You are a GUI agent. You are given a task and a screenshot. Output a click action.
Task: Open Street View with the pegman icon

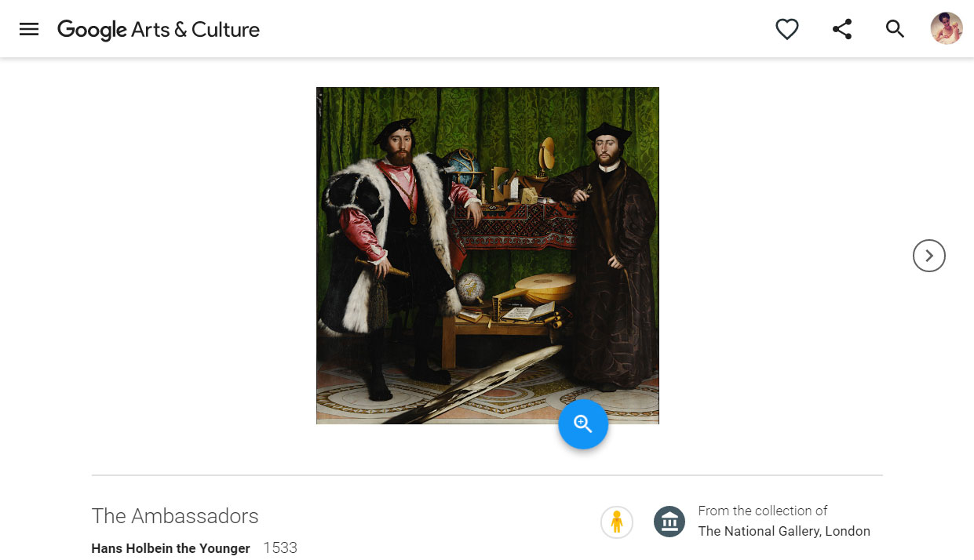pyautogui.click(x=617, y=522)
